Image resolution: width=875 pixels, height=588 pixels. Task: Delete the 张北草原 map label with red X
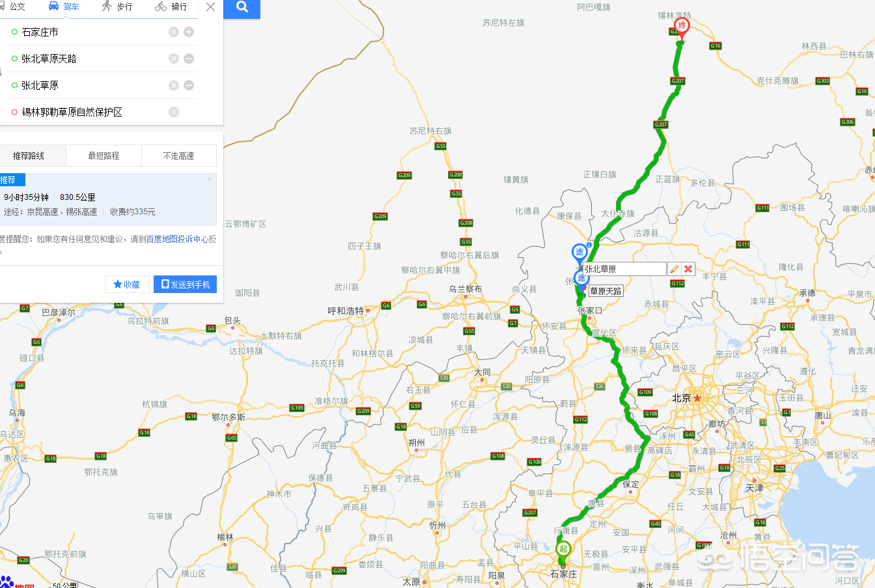click(688, 269)
